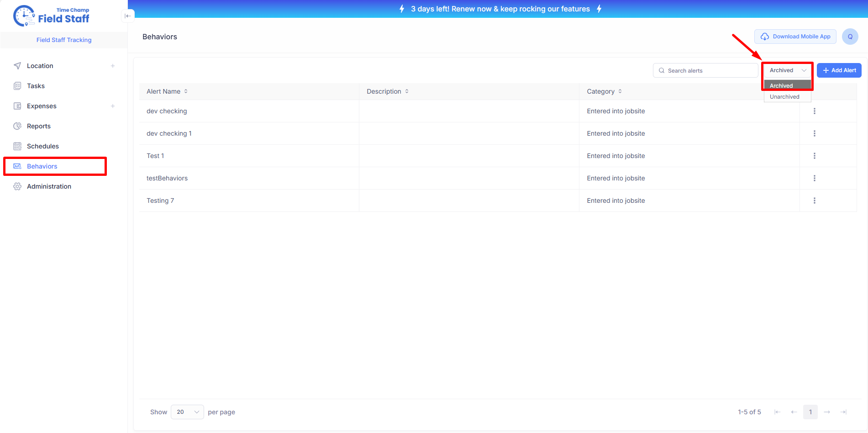The image size is (868, 433).
Task: Go to the next page arrow
Action: 827,412
